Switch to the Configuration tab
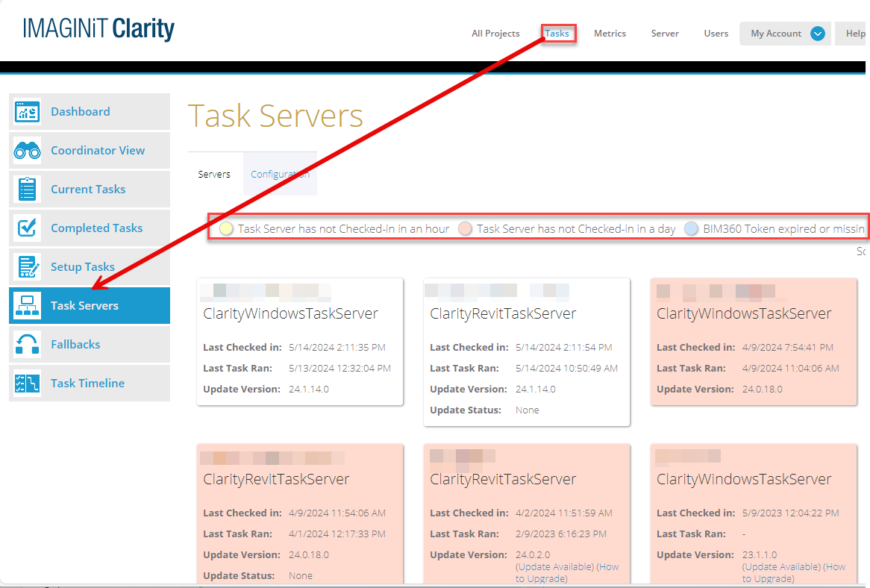The image size is (870, 588). tap(280, 175)
